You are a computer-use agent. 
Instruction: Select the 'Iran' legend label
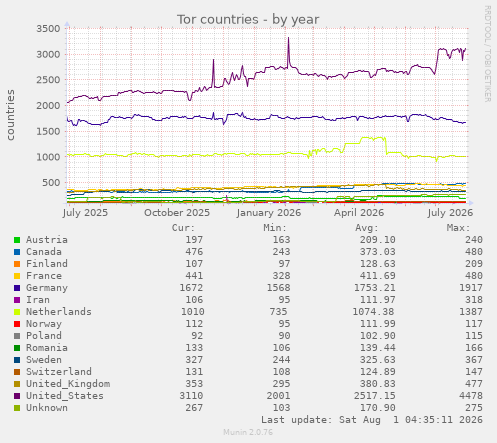pyautogui.click(x=38, y=300)
